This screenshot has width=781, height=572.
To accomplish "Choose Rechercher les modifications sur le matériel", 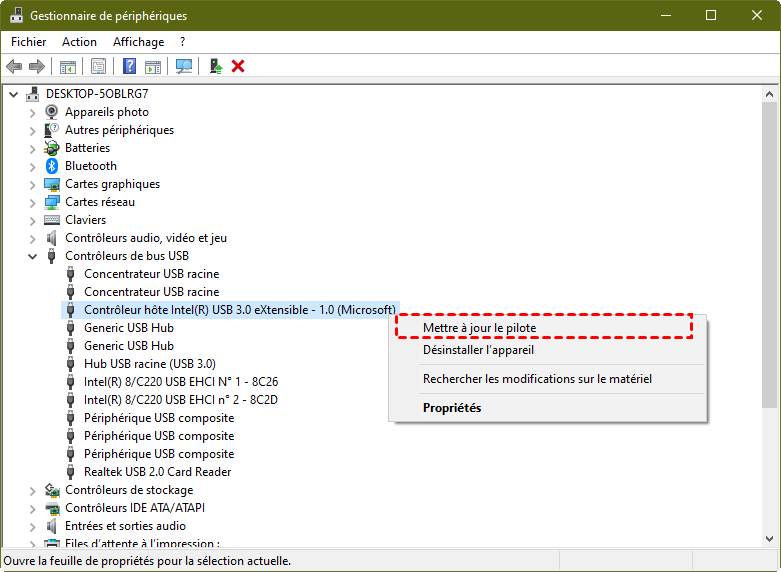I will tap(548, 379).
